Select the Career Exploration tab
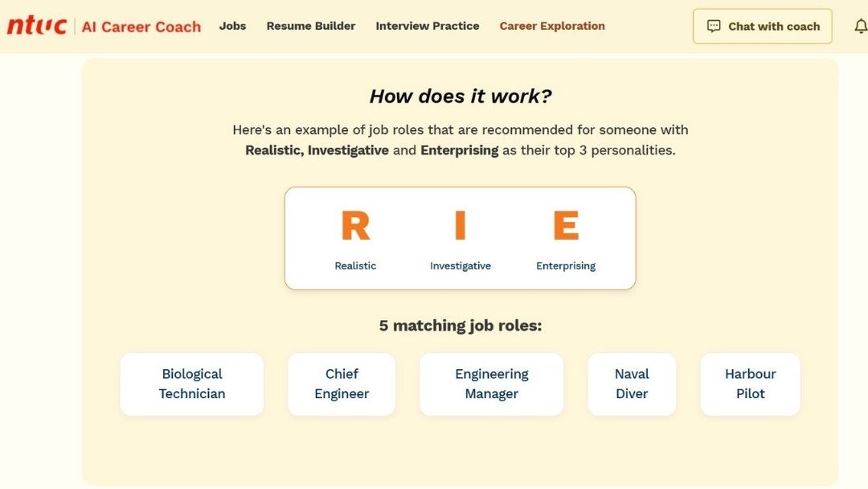 551,26
